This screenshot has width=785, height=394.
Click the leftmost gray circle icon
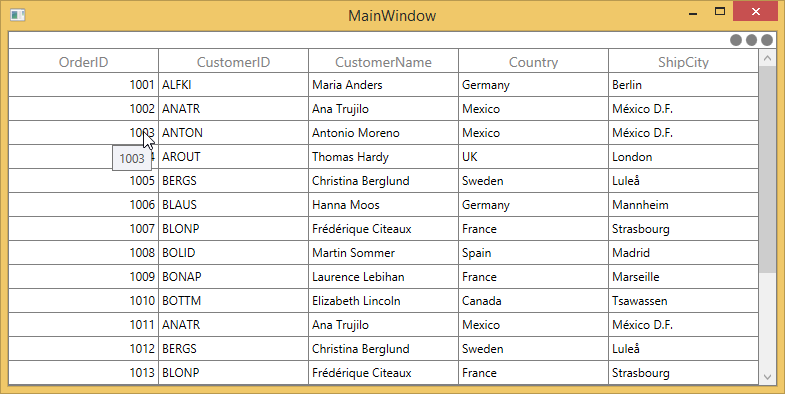pyautogui.click(x=735, y=40)
